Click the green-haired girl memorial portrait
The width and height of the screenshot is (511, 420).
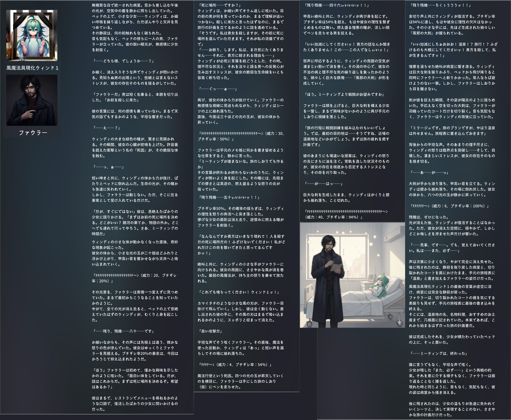pyautogui.click(x=32, y=36)
